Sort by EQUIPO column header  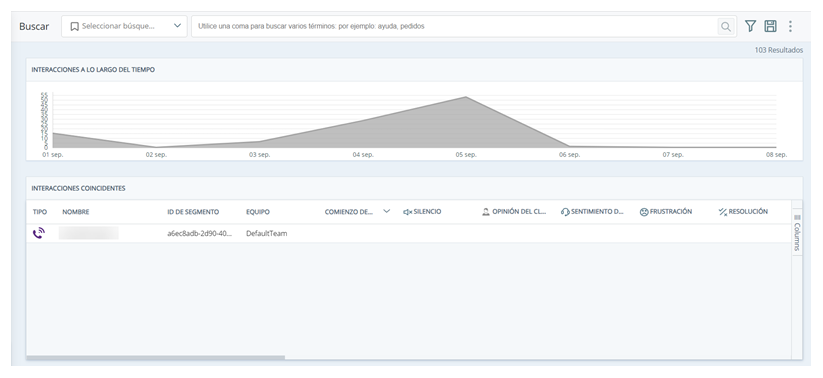(258, 212)
